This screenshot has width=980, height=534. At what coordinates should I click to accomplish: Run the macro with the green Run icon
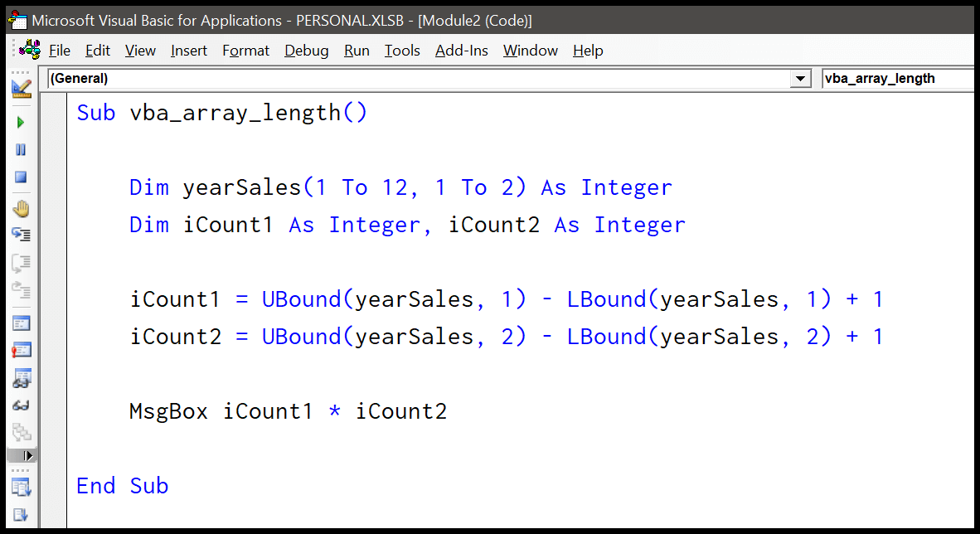point(22,122)
